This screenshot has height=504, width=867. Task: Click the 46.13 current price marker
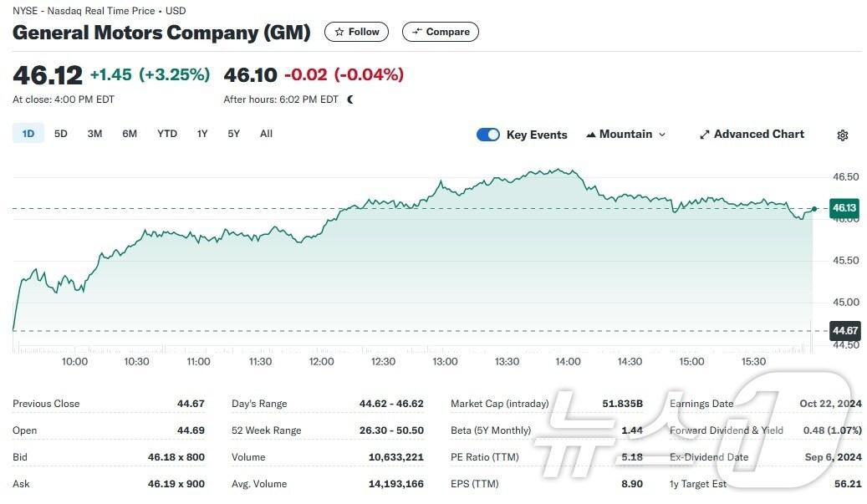pos(844,208)
